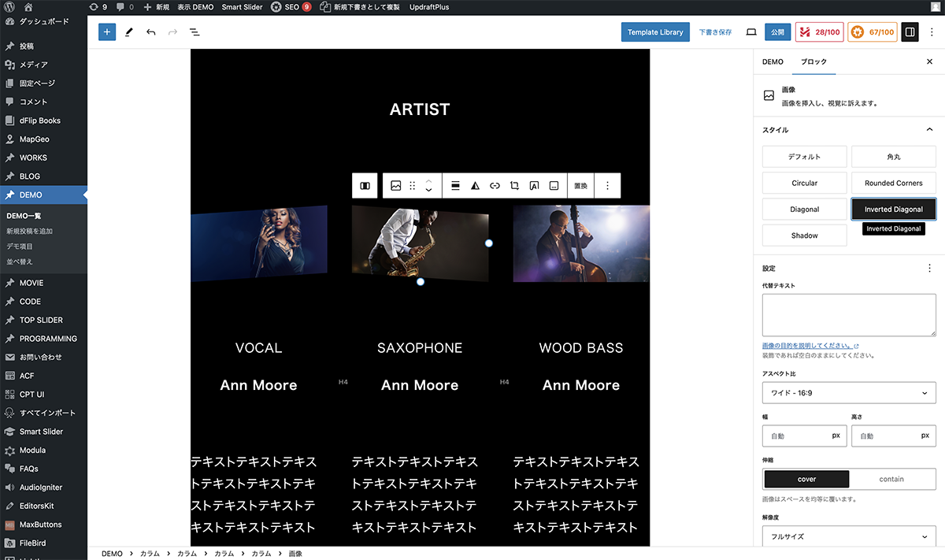The height and width of the screenshot is (560, 945).
Task: Open the document overview list view
Action: point(195,32)
